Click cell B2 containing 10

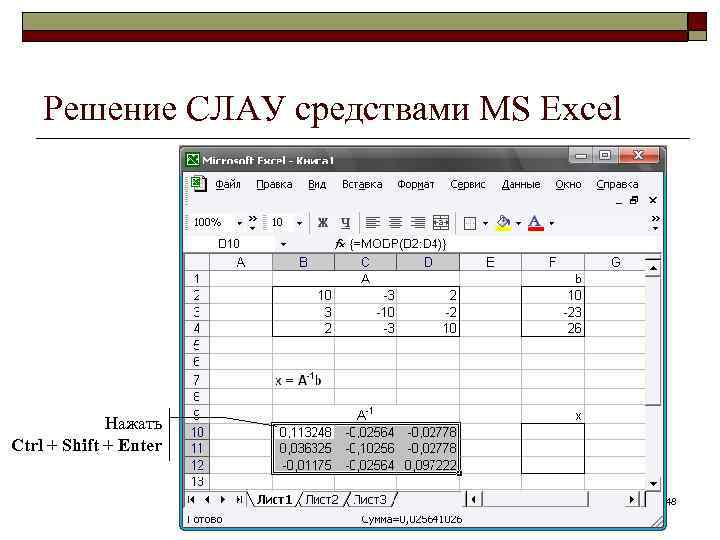303,295
